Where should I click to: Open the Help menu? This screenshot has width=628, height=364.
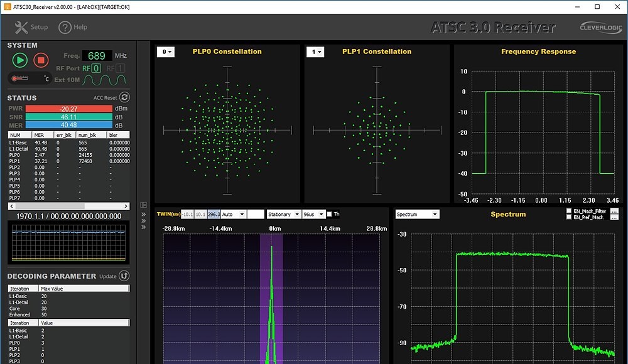pos(73,27)
